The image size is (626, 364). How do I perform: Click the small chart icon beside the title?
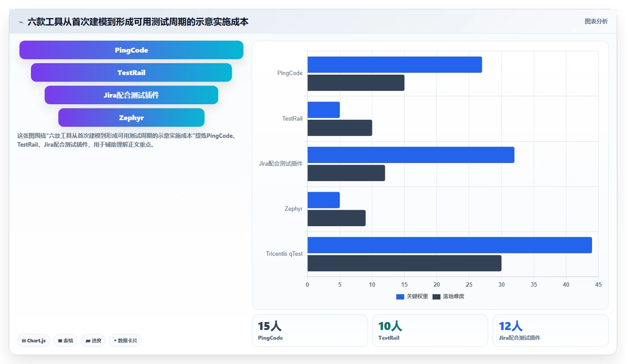(x=21, y=22)
